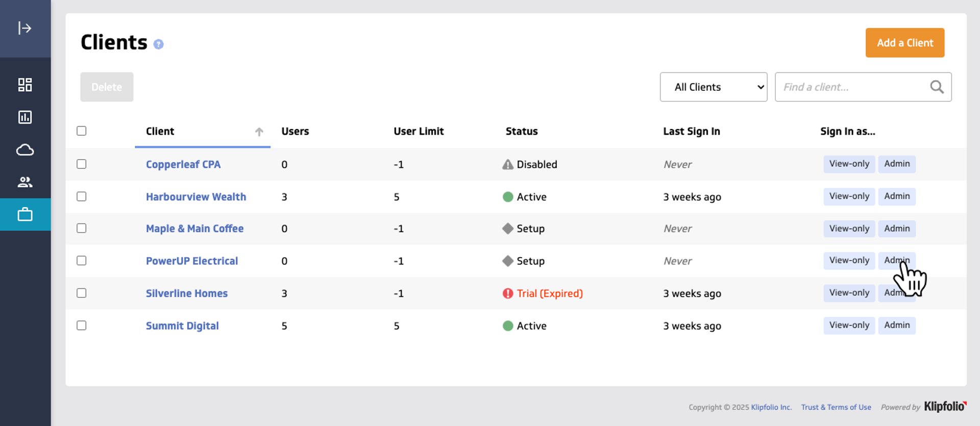Open the briefcase Clients sidebar icon
980x426 pixels.
tap(24, 214)
